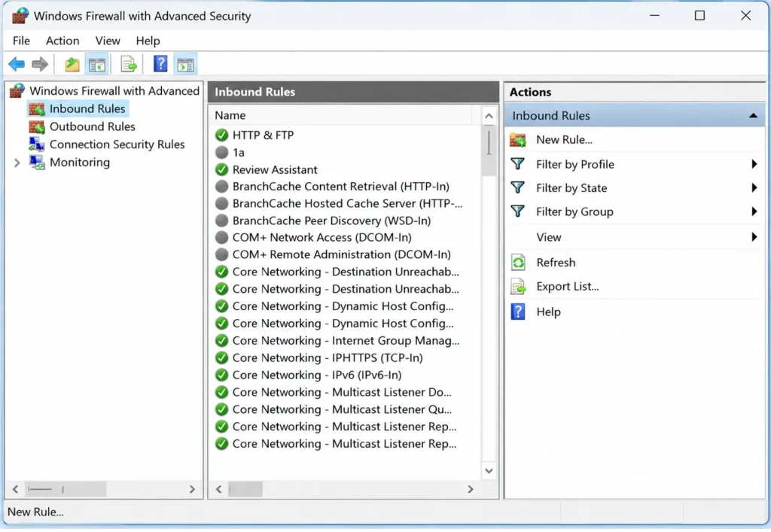
Task: Select Monitoring in the tree
Action: pyautogui.click(x=80, y=162)
